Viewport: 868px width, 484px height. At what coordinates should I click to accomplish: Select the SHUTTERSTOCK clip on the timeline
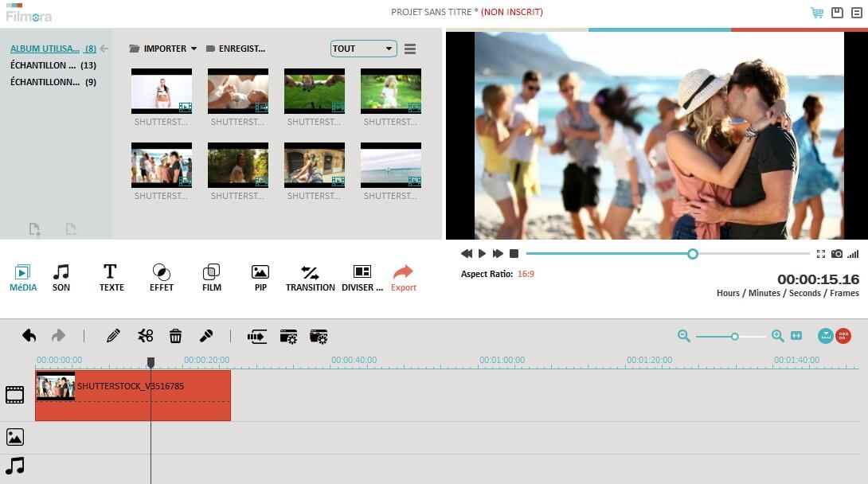pyautogui.click(x=131, y=395)
